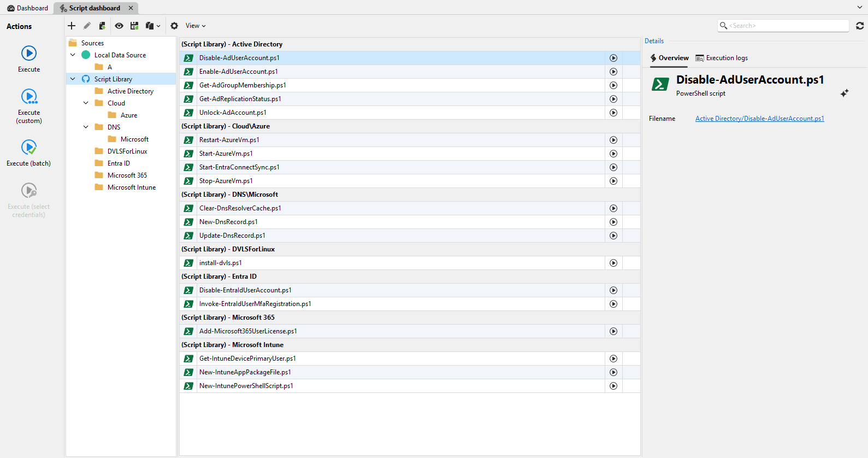Open the Active Directory/Disable-AdUserAccount.ps1 filename link
The height and width of the screenshot is (458, 868).
[759, 119]
